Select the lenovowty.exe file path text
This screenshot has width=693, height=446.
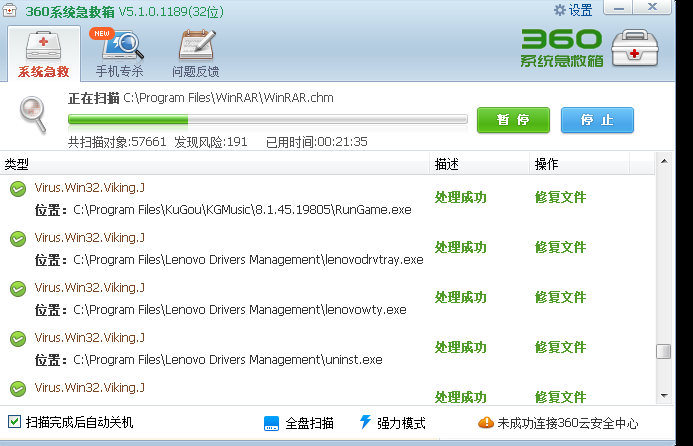[240, 309]
